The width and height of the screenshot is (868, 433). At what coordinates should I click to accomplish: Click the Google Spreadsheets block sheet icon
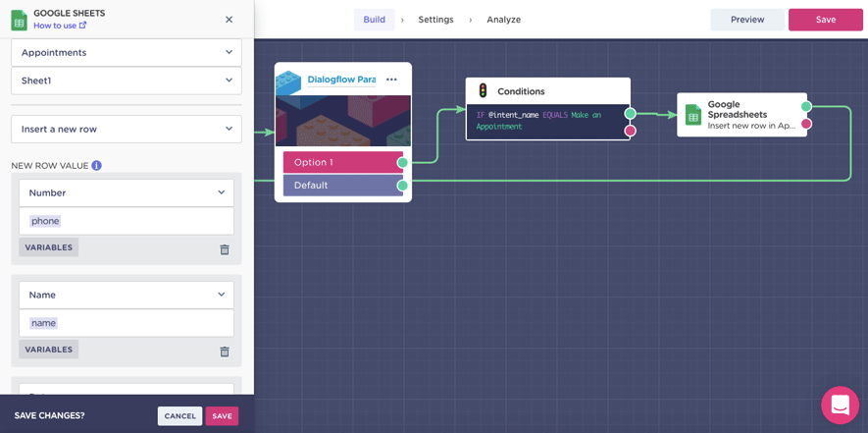coord(693,115)
